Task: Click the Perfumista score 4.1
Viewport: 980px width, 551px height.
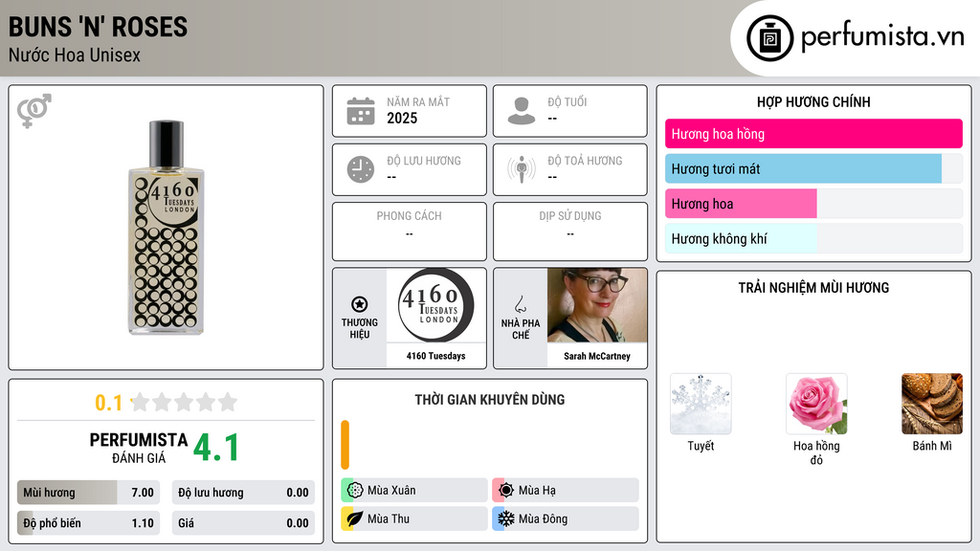Action: (x=216, y=448)
